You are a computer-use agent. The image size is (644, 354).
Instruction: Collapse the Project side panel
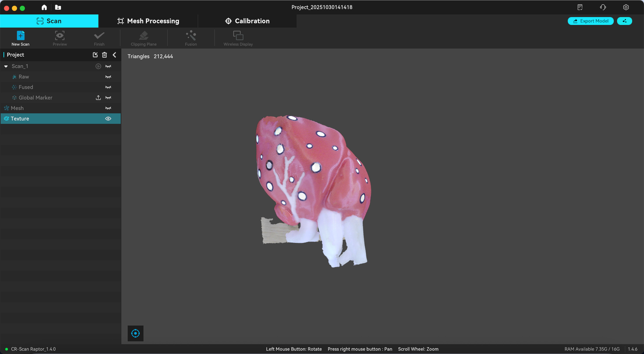coord(114,55)
